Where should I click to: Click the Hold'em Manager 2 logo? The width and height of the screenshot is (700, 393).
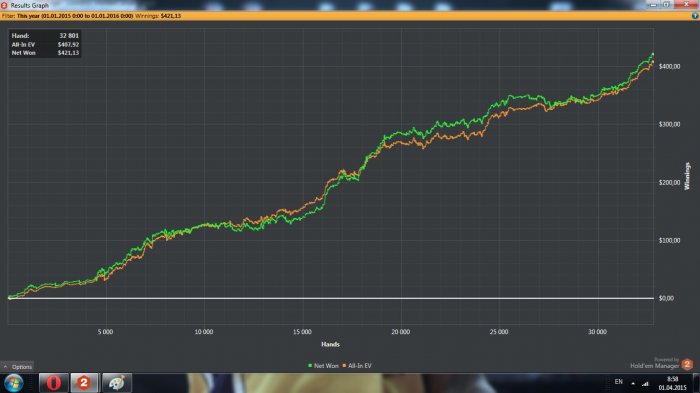pyautogui.click(x=688, y=364)
